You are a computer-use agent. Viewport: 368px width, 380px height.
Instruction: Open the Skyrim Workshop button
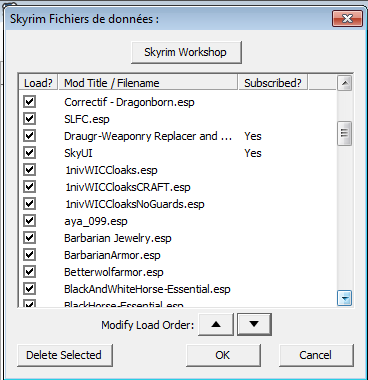pos(186,52)
